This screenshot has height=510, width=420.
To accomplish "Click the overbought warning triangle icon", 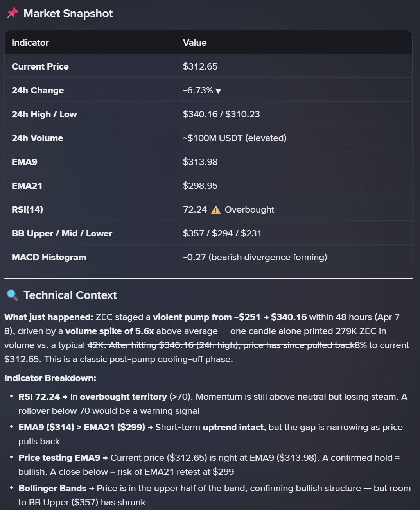I will [216, 210].
